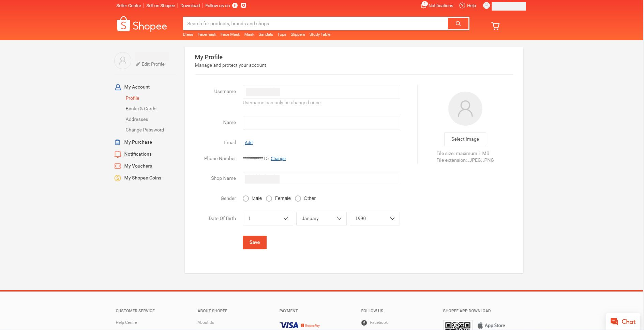Click Change next to phone number
Image resolution: width=644 pixels, height=330 pixels.
278,159
